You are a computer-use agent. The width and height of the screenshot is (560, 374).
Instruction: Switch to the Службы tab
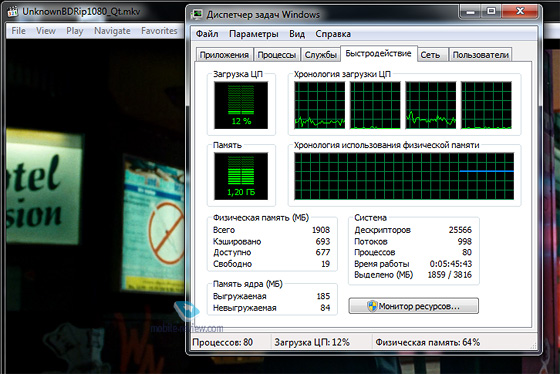pos(321,55)
